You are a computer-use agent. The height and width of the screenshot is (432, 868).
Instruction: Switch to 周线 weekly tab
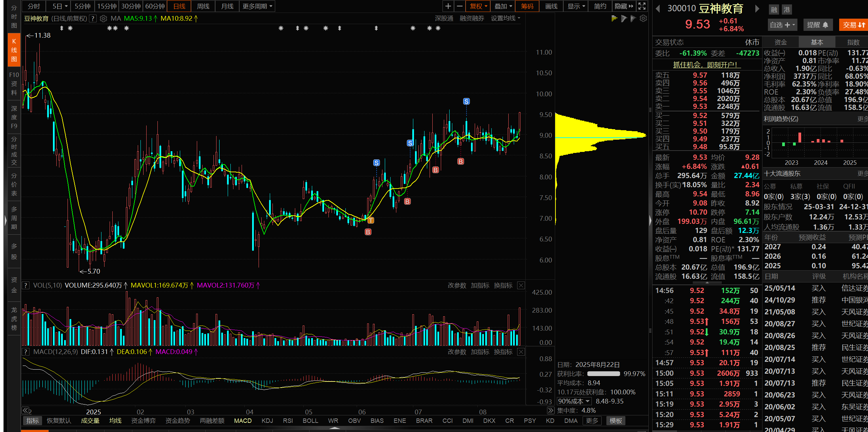click(x=203, y=6)
